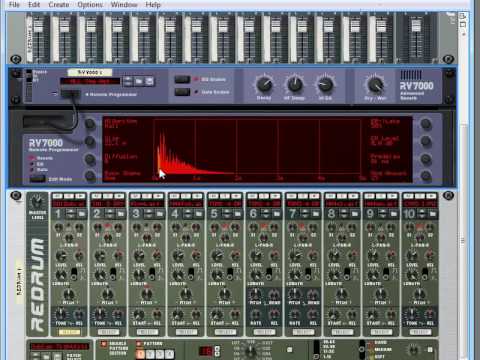480x360 pixels.
Task: Save the RV7000 patch with the disk icon
Action: pos(150,81)
